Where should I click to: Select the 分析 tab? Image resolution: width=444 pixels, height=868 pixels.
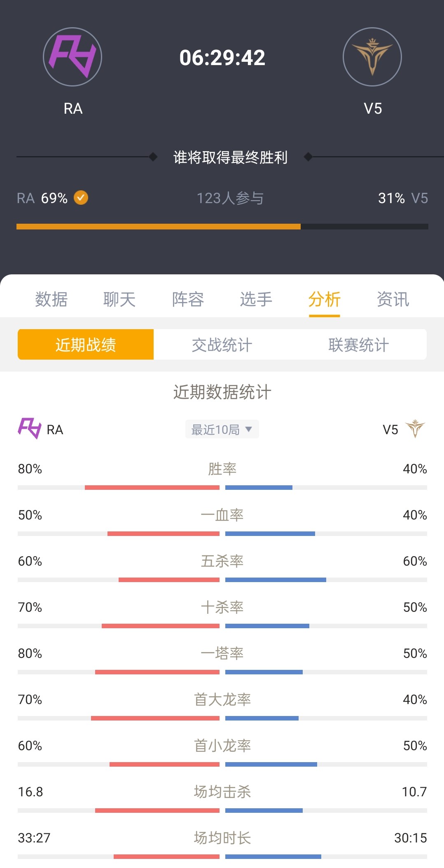coord(325,299)
